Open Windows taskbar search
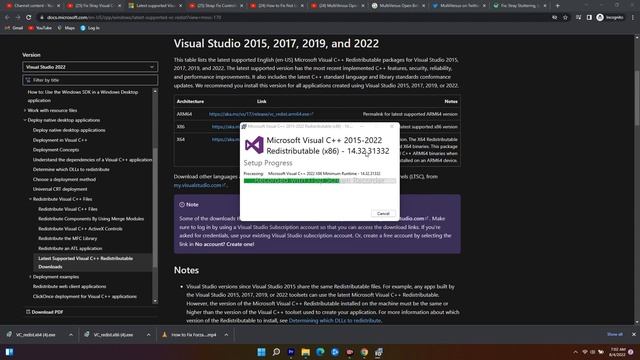Image resolution: width=640 pixels, height=360 pixels. click(276, 352)
